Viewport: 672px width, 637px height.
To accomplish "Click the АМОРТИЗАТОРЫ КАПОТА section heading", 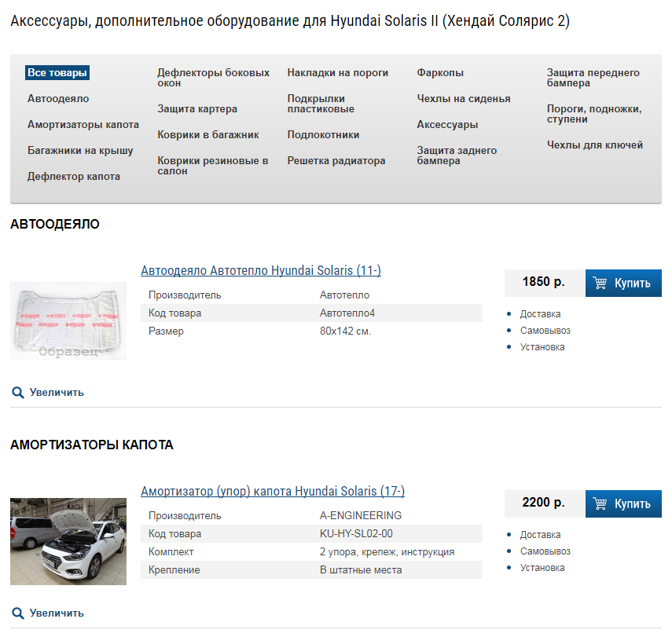I will coord(92,445).
